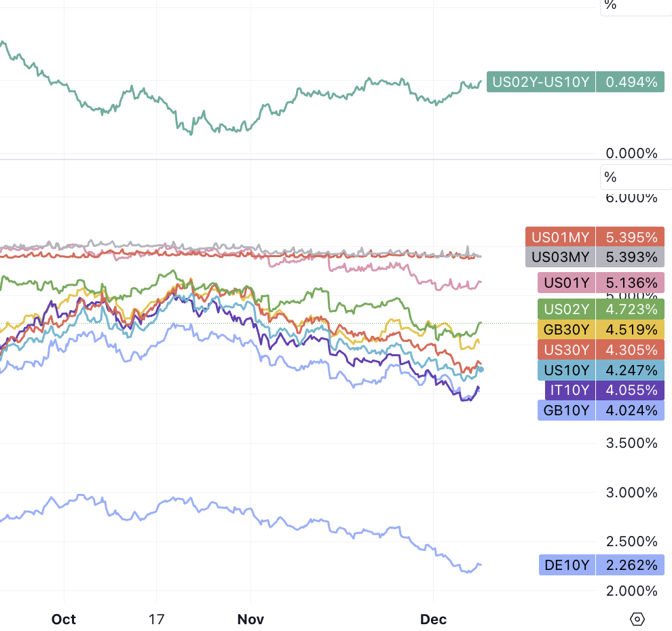The width and height of the screenshot is (672, 631).
Task: Select the US01MY series label
Action: tap(560, 237)
